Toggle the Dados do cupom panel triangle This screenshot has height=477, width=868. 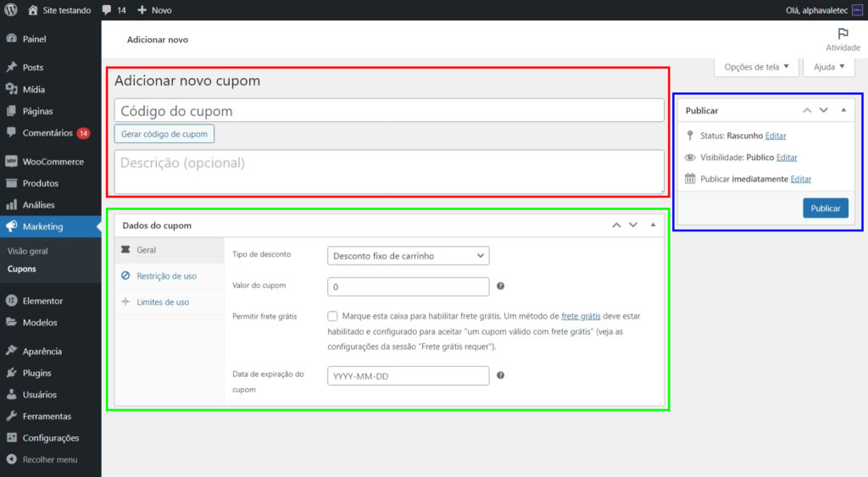(654, 225)
